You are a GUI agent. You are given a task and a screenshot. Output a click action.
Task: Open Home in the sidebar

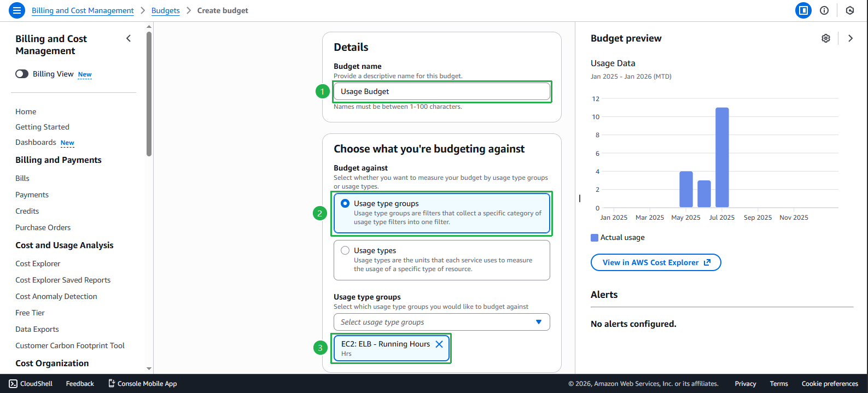click(x=26, y=112)
